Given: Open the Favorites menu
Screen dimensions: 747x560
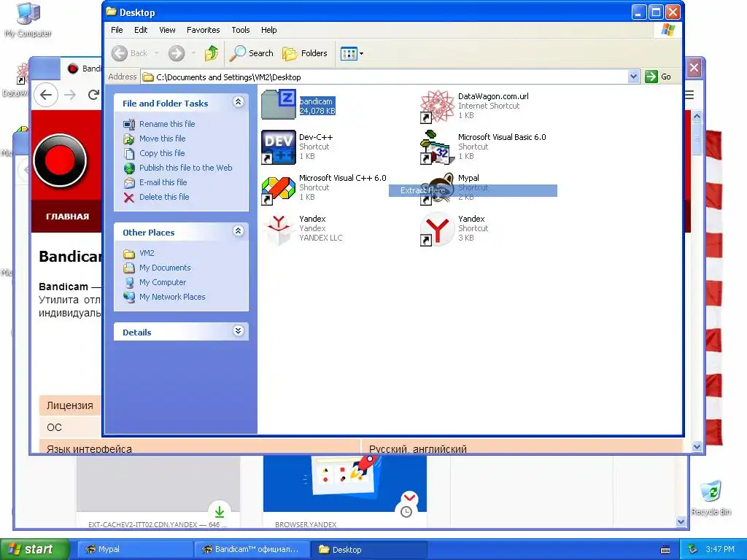Looking at the screenshot, I should click(x=203, y=30).
